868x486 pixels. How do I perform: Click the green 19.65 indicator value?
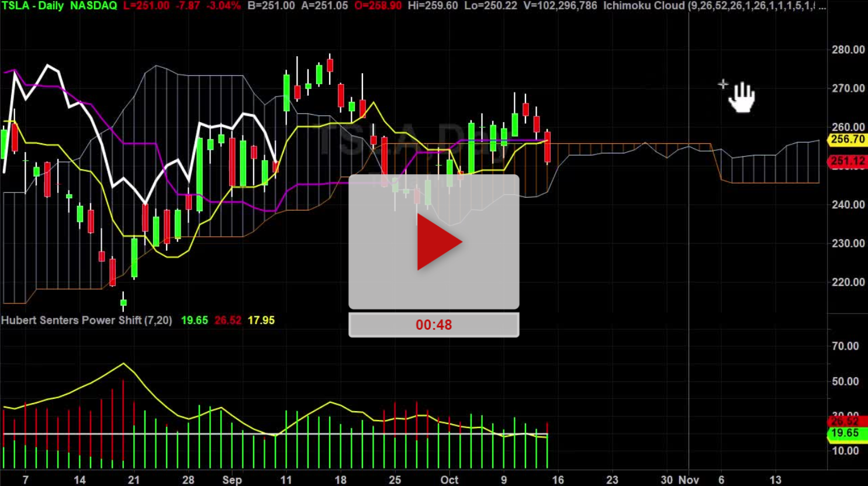point(195,320)
